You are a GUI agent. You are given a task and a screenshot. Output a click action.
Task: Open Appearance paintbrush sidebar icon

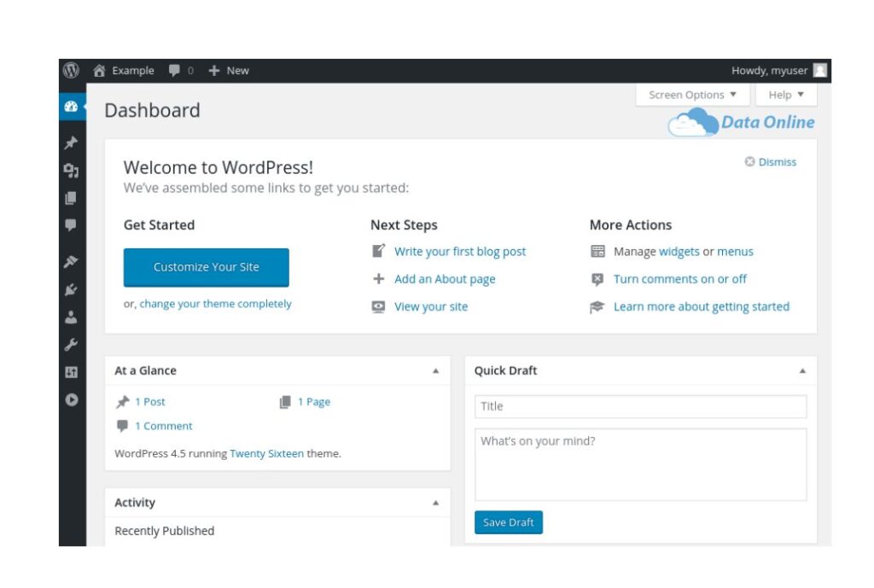point(71,261)
